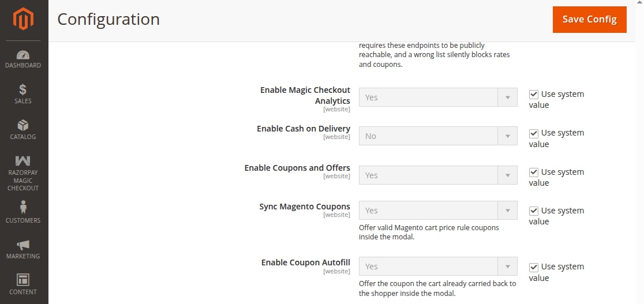Uncheck Use system value for Coupons and Offers

point(534,172)
